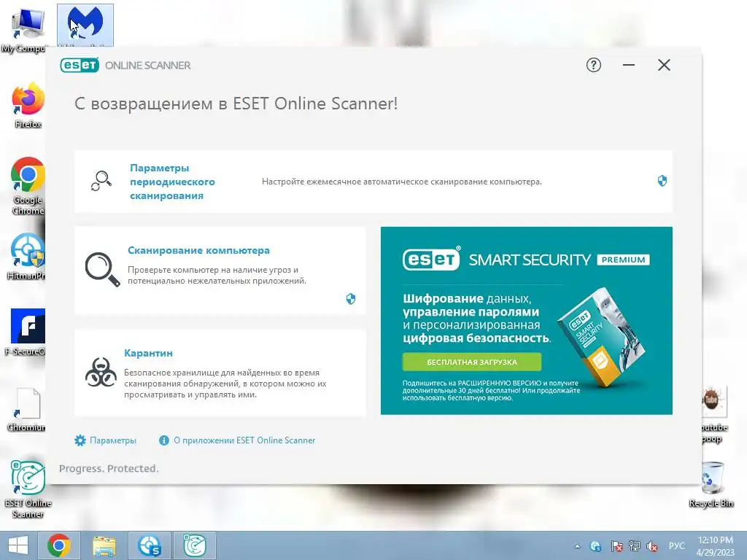Select Firefox desktop shortcut

pyautogui.click(x=28, y=105)
